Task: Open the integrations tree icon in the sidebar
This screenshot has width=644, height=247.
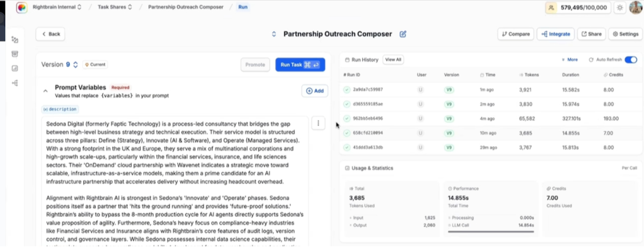Action: 15,83
